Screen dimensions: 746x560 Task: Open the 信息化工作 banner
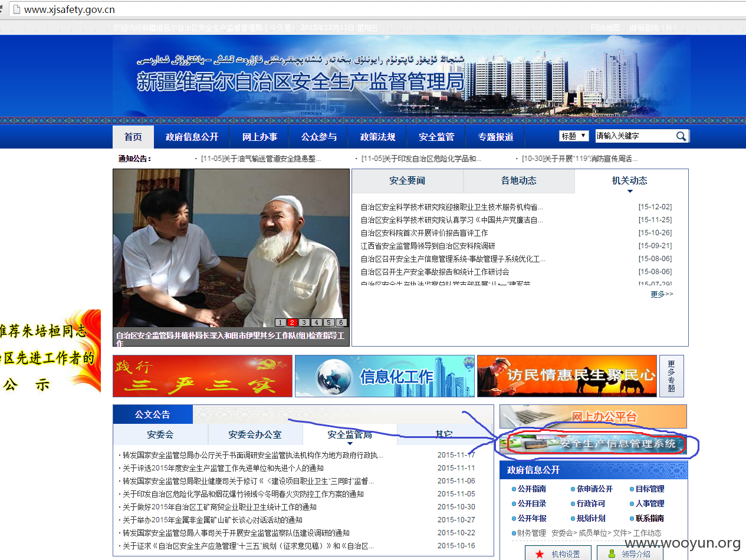(384, 376)
